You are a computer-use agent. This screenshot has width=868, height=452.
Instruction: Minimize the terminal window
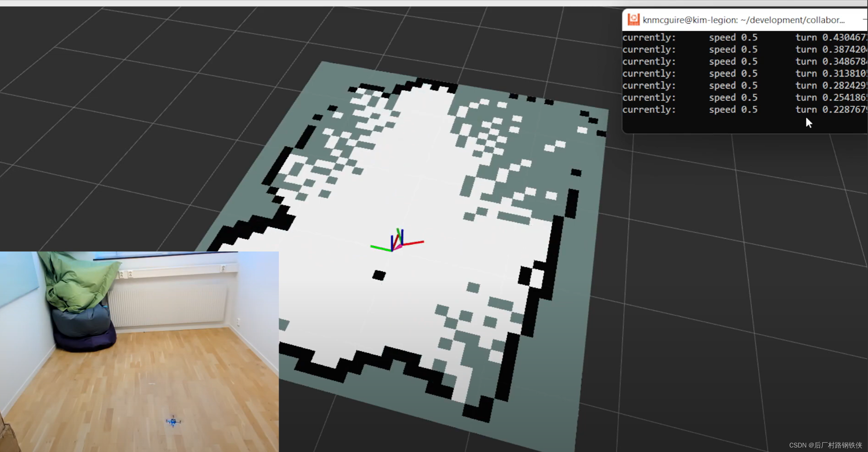point(865,19)
